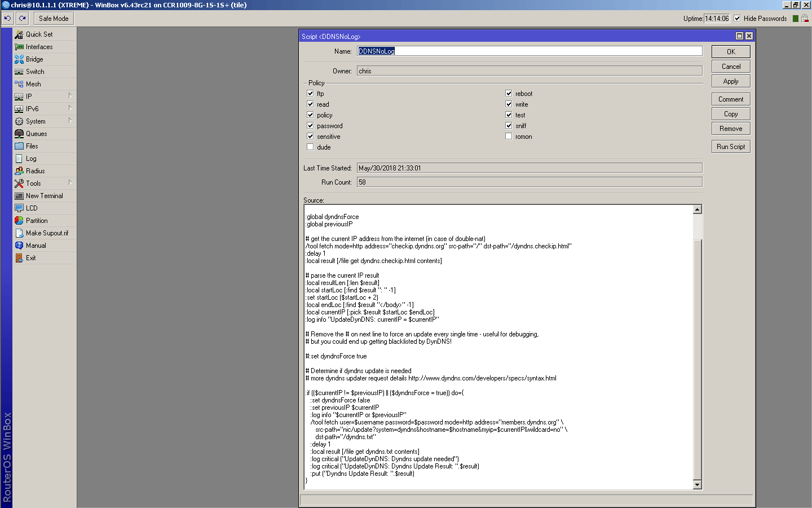Select the Switch icon in sidebar
Screen dimensions: 812x508
coord(19,72)
